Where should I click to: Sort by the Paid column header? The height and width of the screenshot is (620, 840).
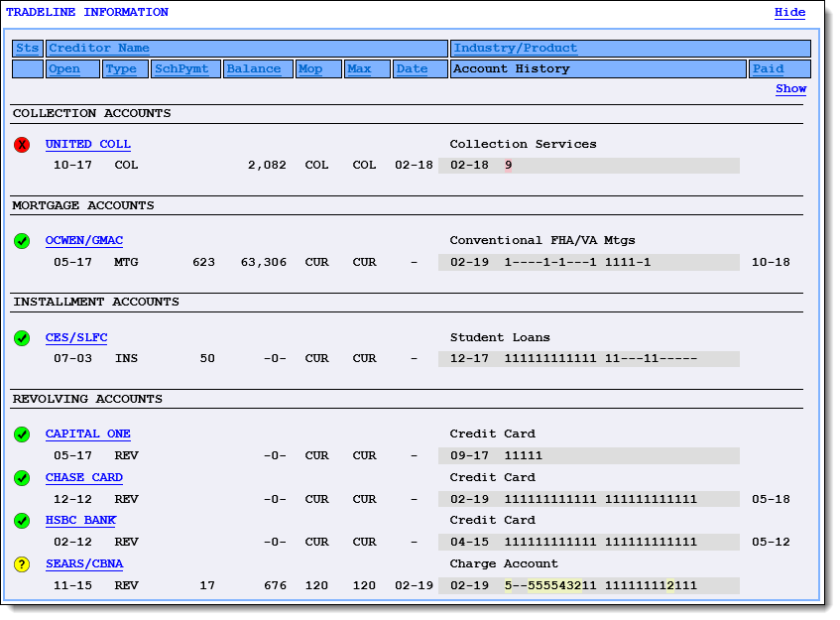[x=768, y=69]
